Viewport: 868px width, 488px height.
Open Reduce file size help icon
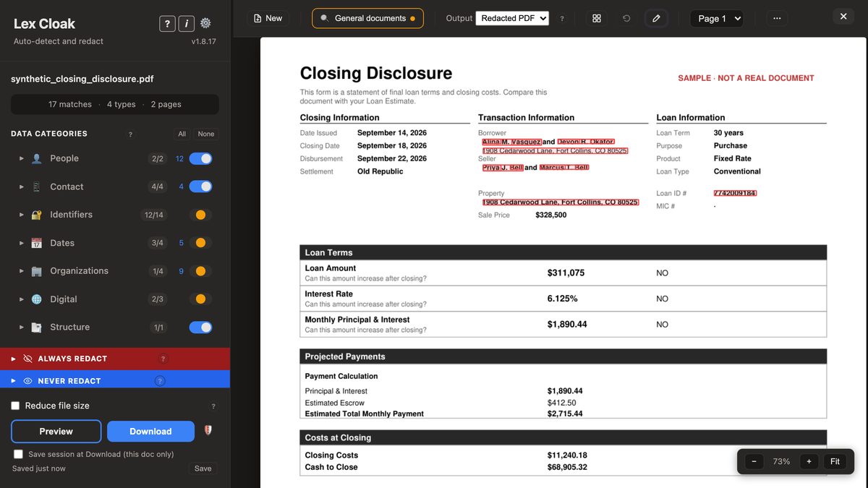click(x=213, y=406)
